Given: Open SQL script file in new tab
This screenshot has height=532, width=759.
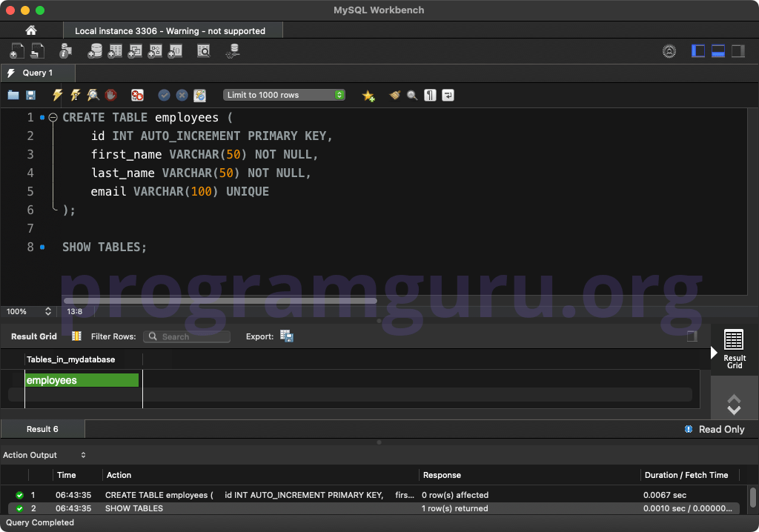Looking at the screenshot, I should [37, 51].
